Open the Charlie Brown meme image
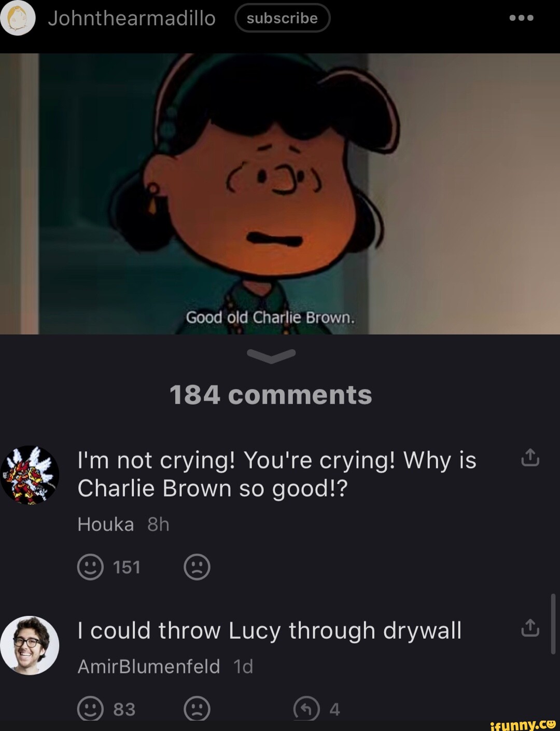Screen dimensions: 560x731 [280, 194]
